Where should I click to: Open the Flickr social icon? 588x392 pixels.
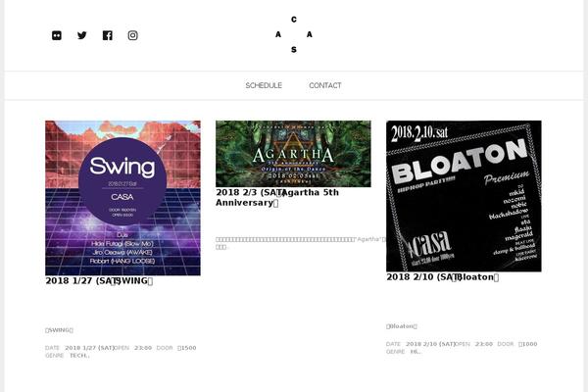[57, 35]
